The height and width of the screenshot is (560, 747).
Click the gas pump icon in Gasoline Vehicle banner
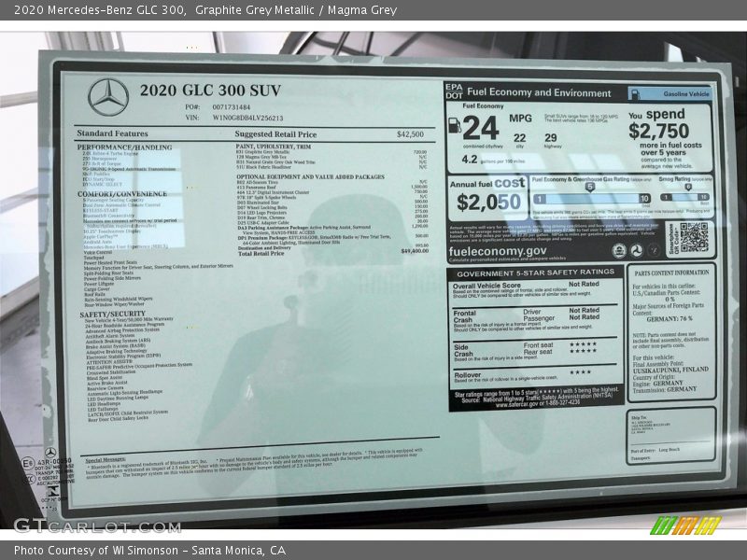pos(635,93)
